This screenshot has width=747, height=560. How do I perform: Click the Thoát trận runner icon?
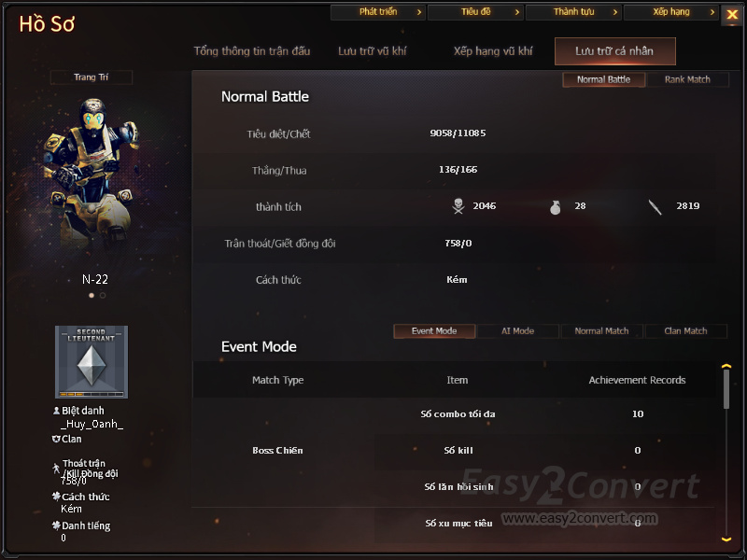pyautogui.click(x=56, y=469)
